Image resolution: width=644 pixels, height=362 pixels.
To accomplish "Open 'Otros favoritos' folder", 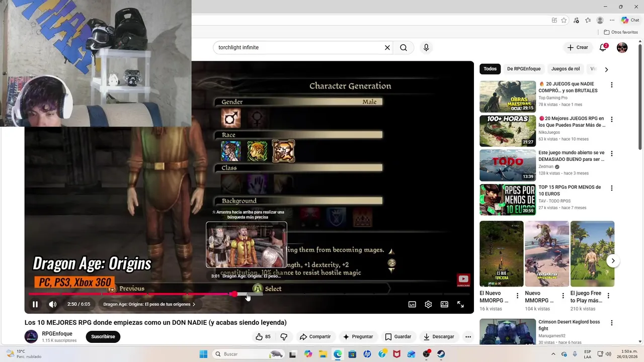I will tap(621, 32).
